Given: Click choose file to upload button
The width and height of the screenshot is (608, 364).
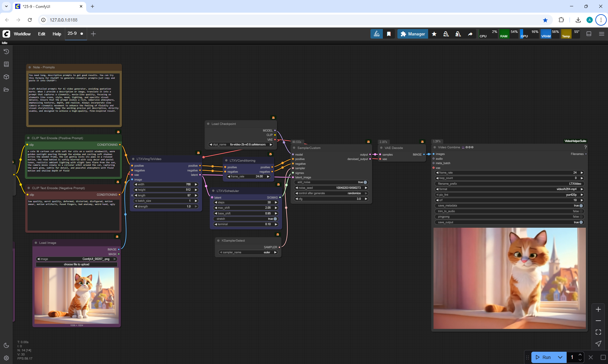Looking at the screenshot, I should [76, 264].
